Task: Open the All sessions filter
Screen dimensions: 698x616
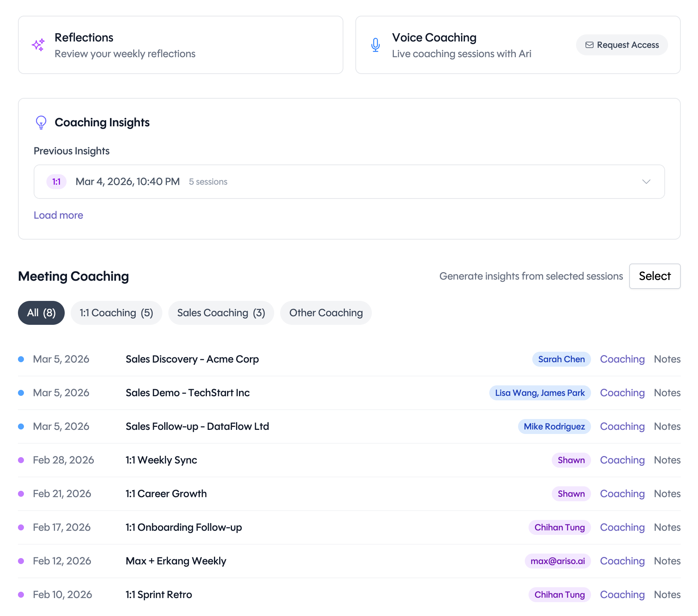Action: (41, 313)
